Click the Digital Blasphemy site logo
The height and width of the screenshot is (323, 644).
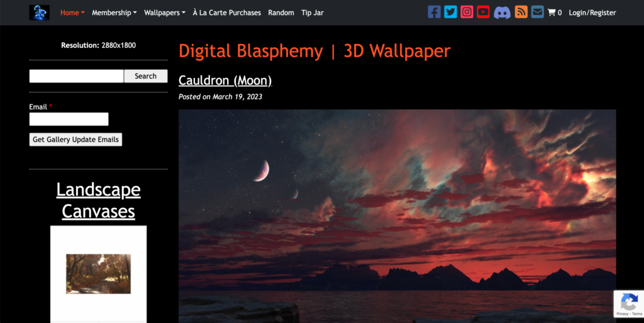coord(40,13)
